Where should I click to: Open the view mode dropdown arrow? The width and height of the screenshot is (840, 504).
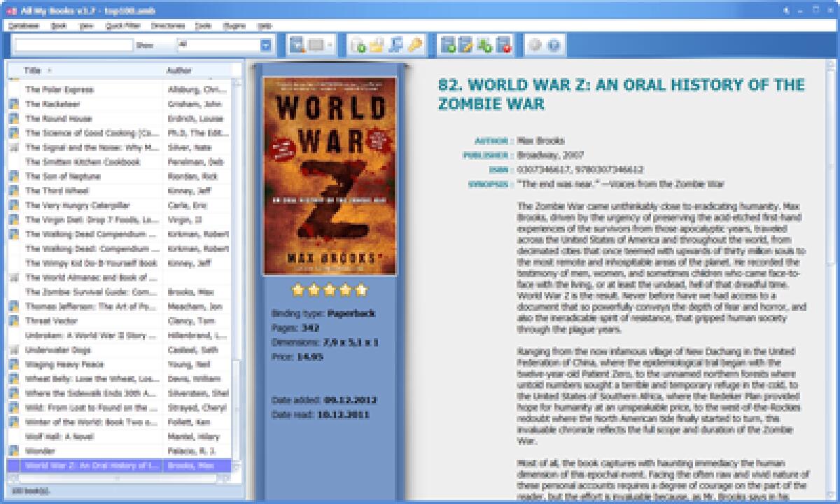pyautogui.click(x=328, y=44)
